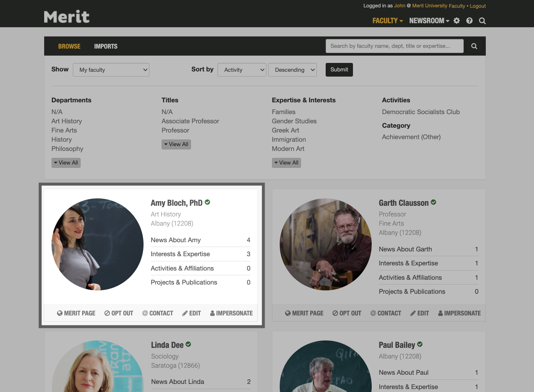Expand Departments with View All

click(x=66, y=163)
